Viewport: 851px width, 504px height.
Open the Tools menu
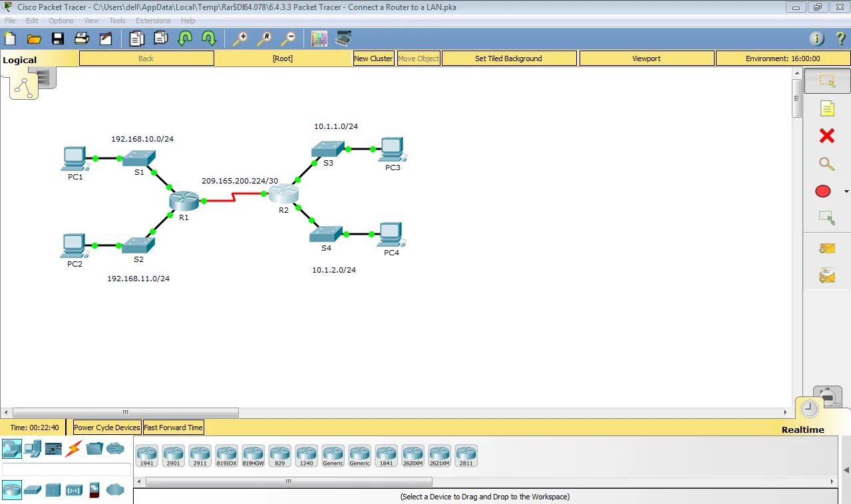(x=117, y=21)
